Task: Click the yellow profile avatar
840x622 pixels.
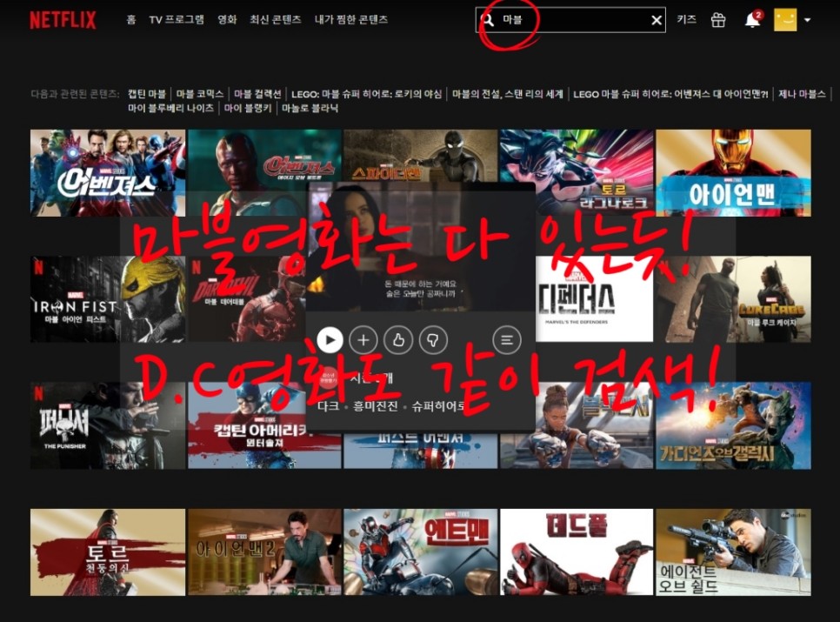Action: [x=785, y=20]
